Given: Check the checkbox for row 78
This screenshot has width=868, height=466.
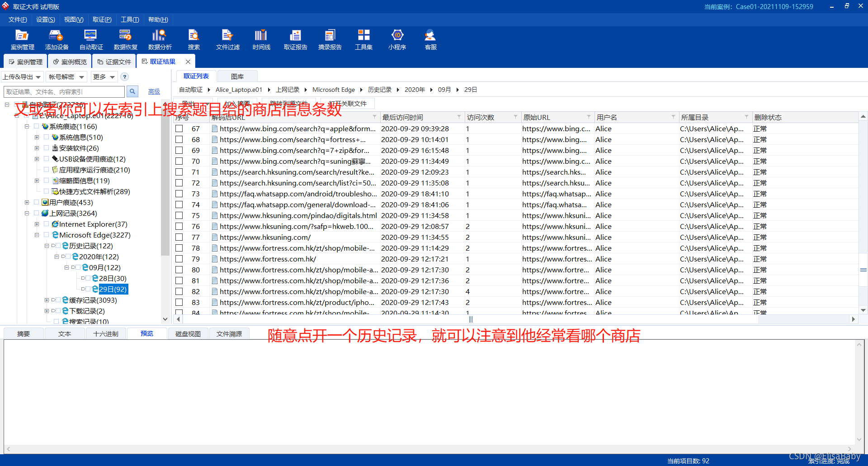Looking at the screenshot, I should point(179,248).
